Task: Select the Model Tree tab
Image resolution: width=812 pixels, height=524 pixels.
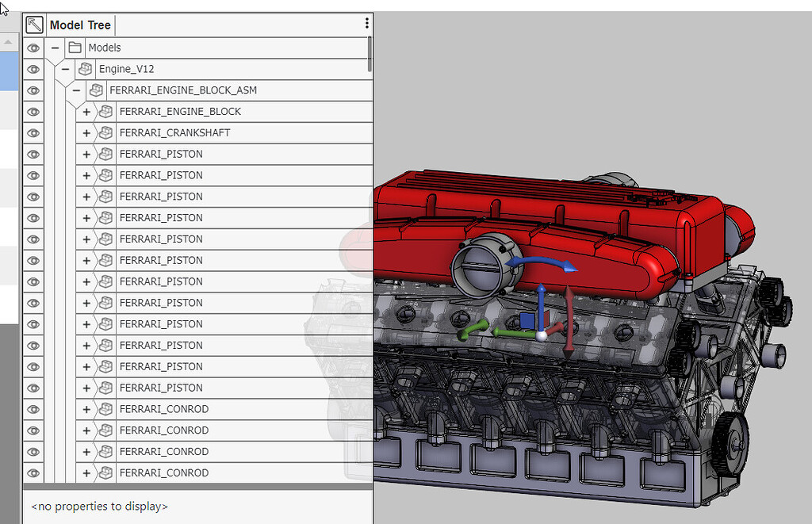Action: [79, 24]
